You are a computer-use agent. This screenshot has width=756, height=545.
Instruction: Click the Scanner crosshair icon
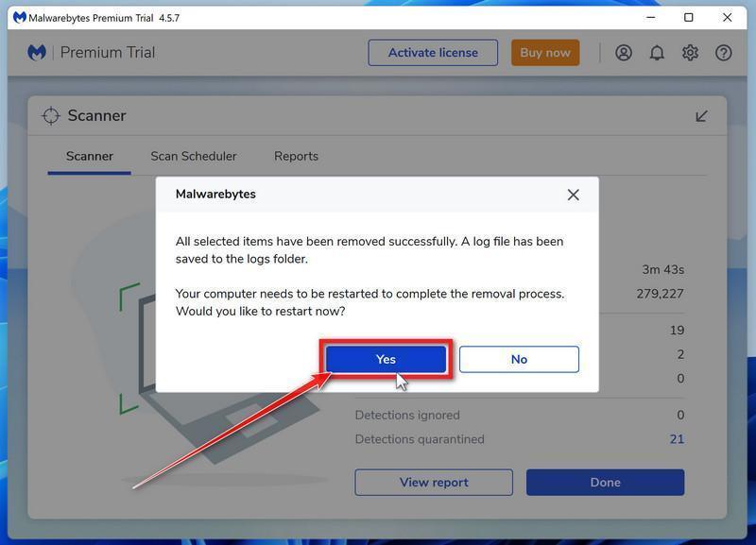51,115
